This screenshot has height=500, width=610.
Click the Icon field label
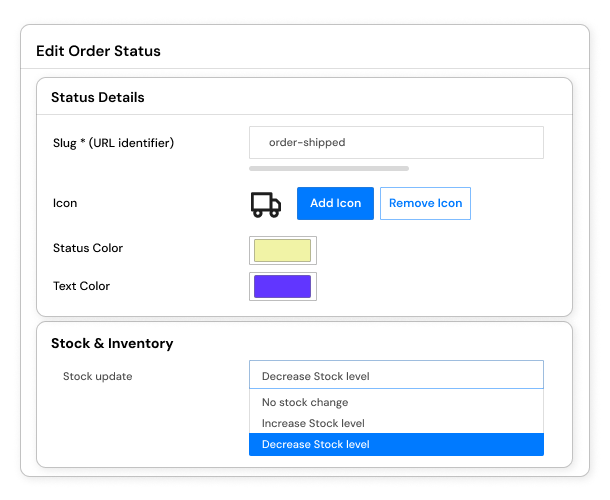click(65, 203)
